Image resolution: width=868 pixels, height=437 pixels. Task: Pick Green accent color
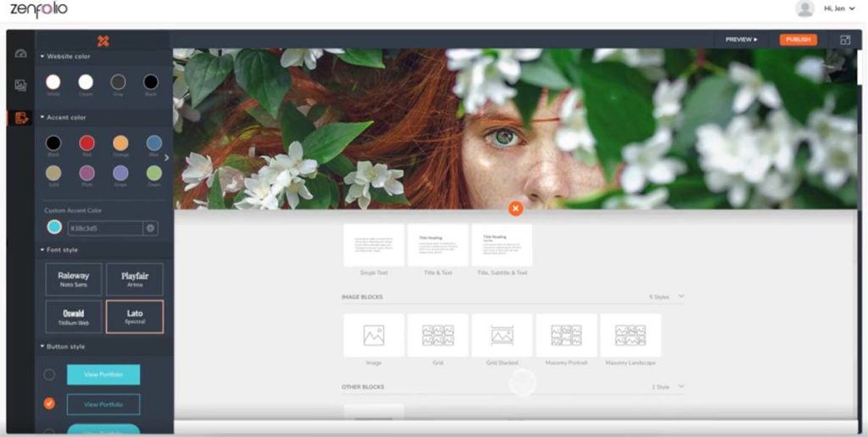tap(154, 173)
